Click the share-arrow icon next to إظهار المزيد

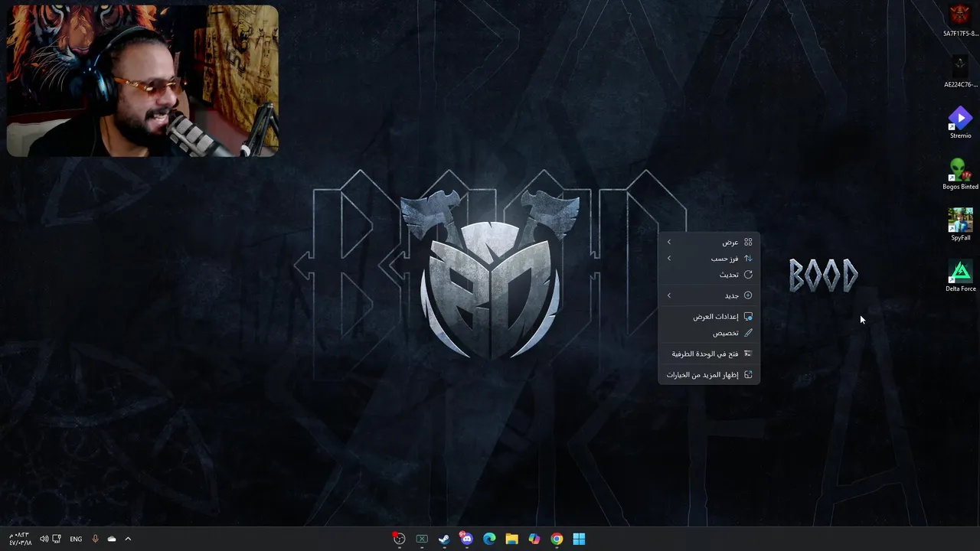(x=748, y=375)
